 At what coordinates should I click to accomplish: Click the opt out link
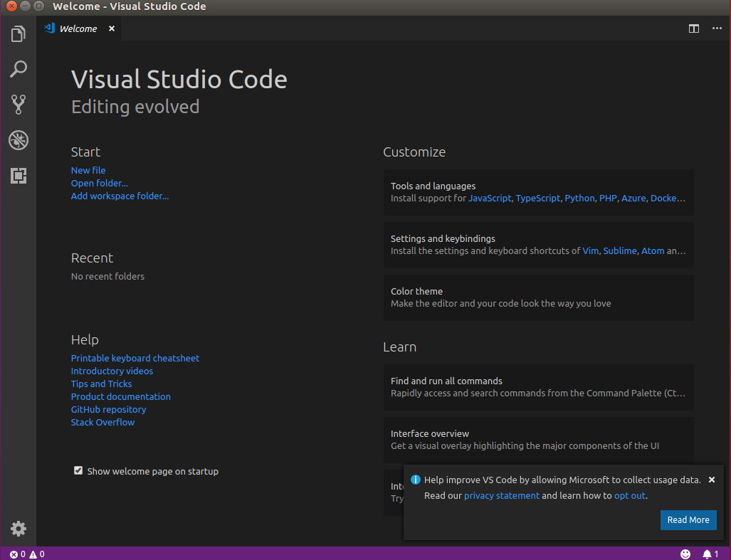630,495
